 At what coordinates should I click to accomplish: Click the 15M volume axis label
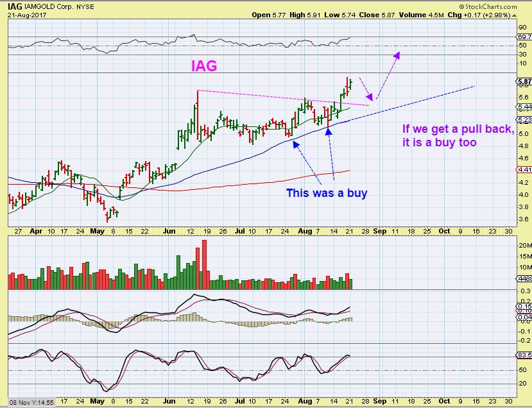coord(525,257)
